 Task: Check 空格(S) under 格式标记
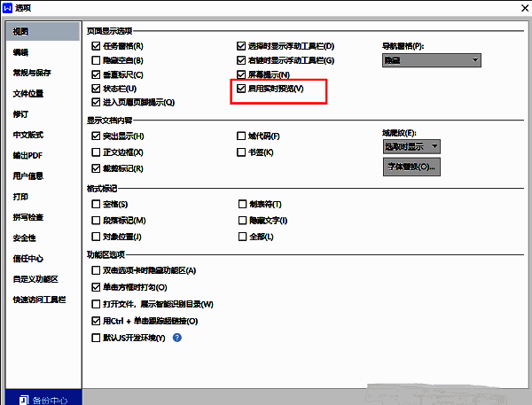pos(96,204)
